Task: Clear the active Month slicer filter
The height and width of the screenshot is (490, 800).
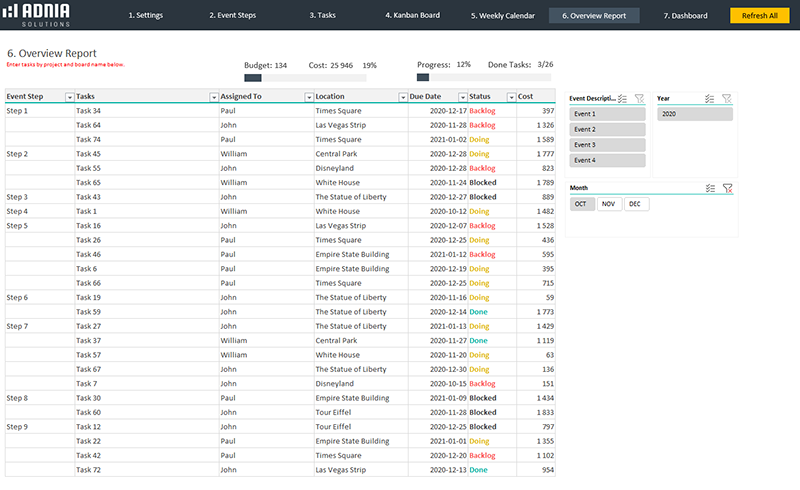Action: pyautogui.click(x=727, y=188)
